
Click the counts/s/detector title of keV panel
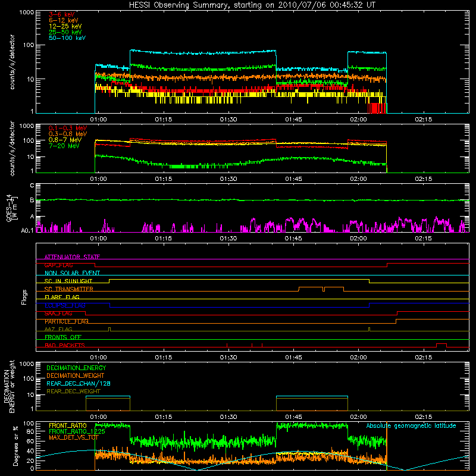[x=12, y=62]
